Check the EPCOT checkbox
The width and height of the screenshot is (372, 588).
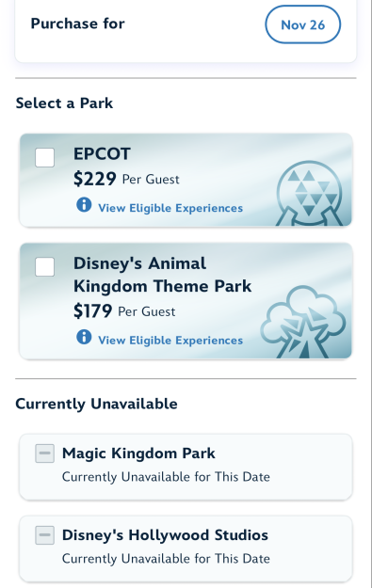[x=44, y=157]
